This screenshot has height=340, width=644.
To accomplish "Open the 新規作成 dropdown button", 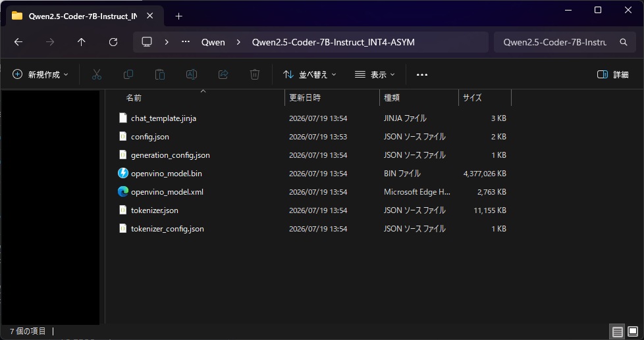I will click(40, 74).
